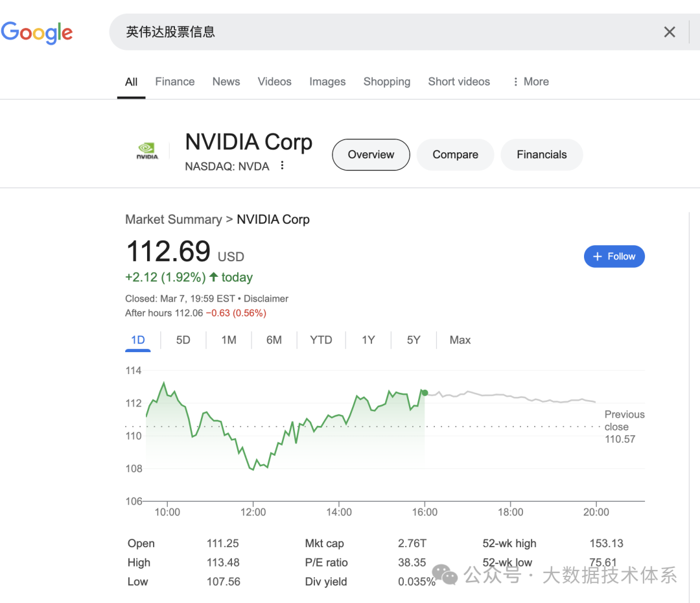700x603 pixels.
Task: Click the green dot at market close on chart
Action: [x=425, y=393]
